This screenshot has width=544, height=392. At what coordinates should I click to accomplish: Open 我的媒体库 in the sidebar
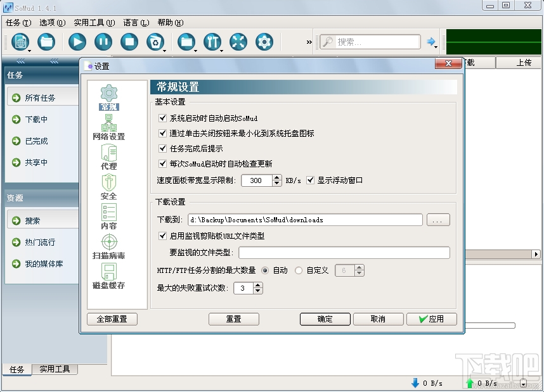coord(44,263)
